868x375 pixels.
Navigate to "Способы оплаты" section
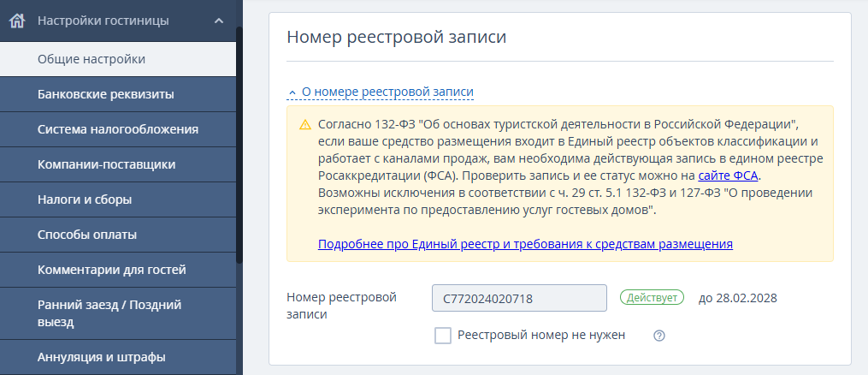(87, 235)
